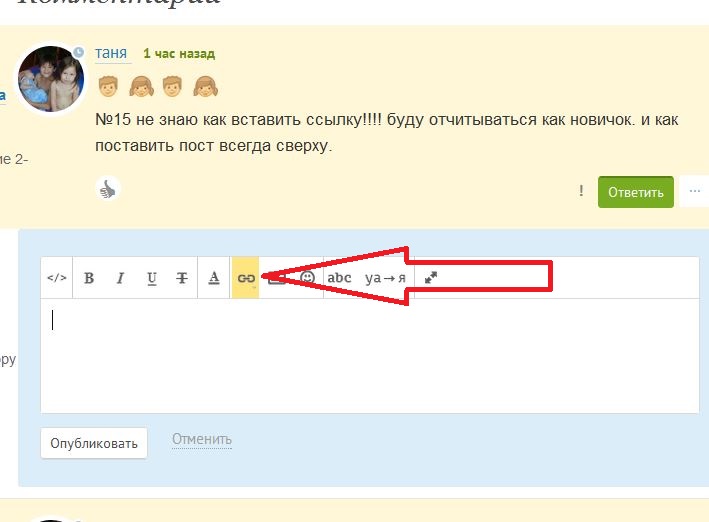This screenshot has height=522, width=709.
Task: Toggle strikethrough text formatting
Action: pyautogui.click(x=182, y=278)
